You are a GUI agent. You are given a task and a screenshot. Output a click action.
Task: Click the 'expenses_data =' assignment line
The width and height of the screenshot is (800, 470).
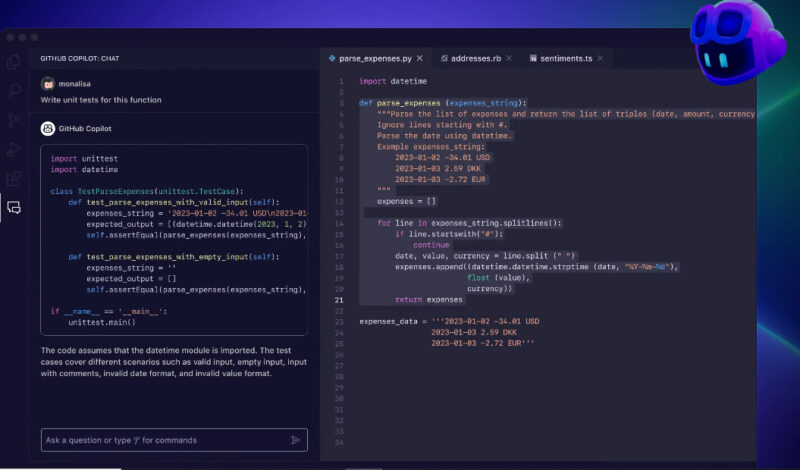pos(449,321)
